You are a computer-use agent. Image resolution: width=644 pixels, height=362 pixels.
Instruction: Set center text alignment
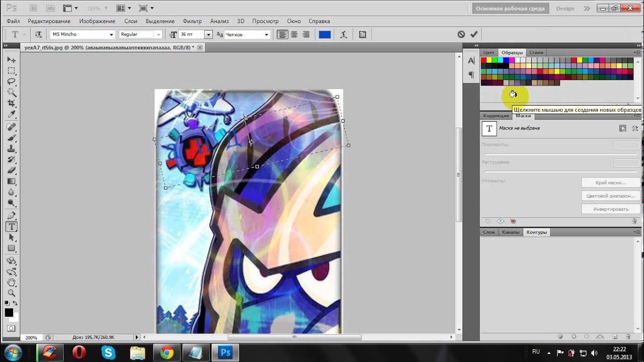pyautogui.click(x=294, y=34)
